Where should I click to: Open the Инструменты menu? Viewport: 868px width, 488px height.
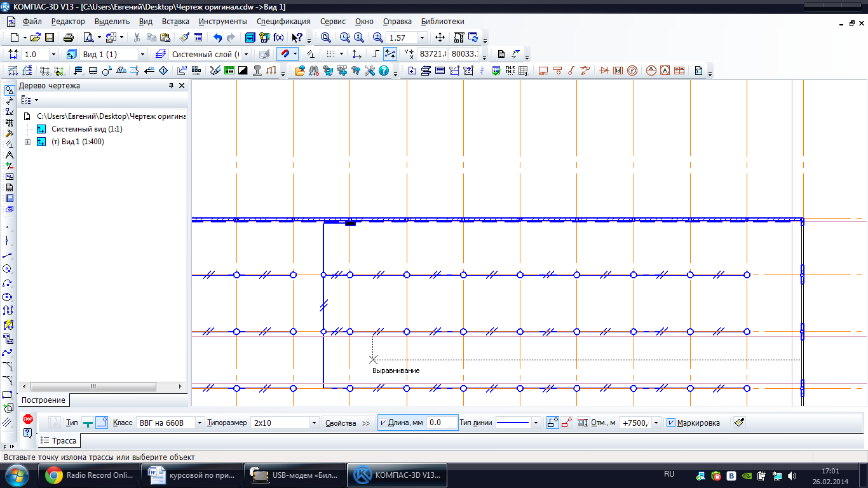point(222,22)
